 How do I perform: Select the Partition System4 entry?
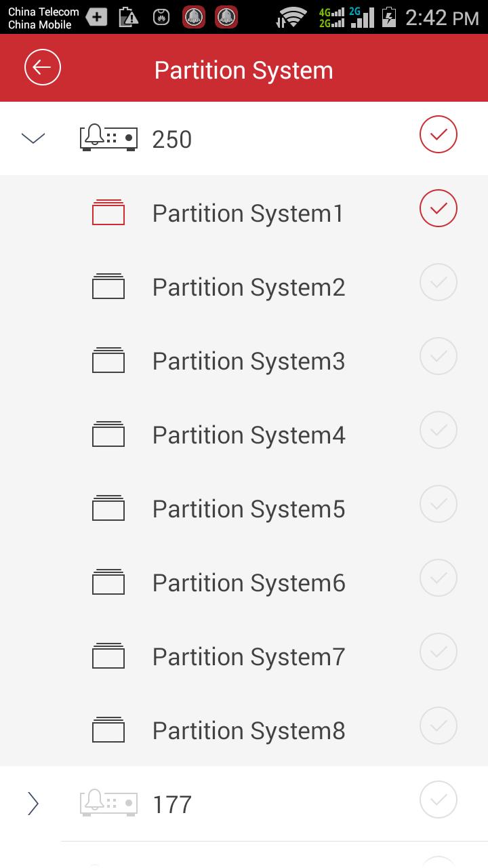point(249,435)
